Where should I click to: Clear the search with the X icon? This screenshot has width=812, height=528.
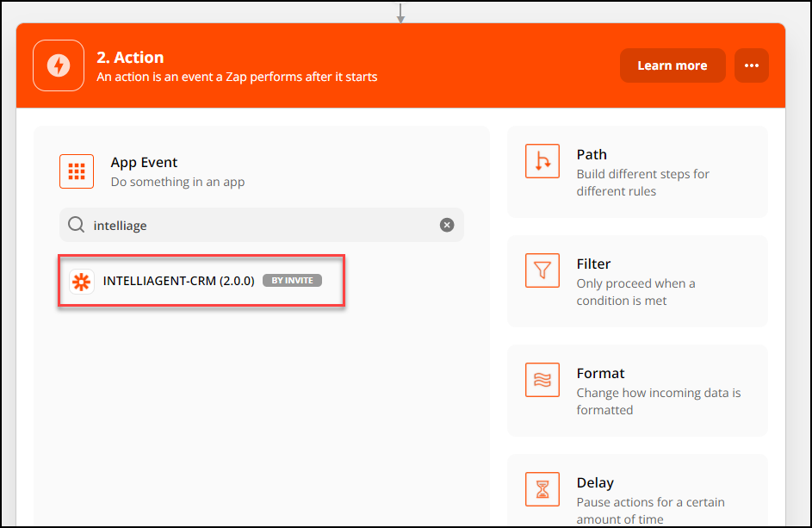point(447,225)
